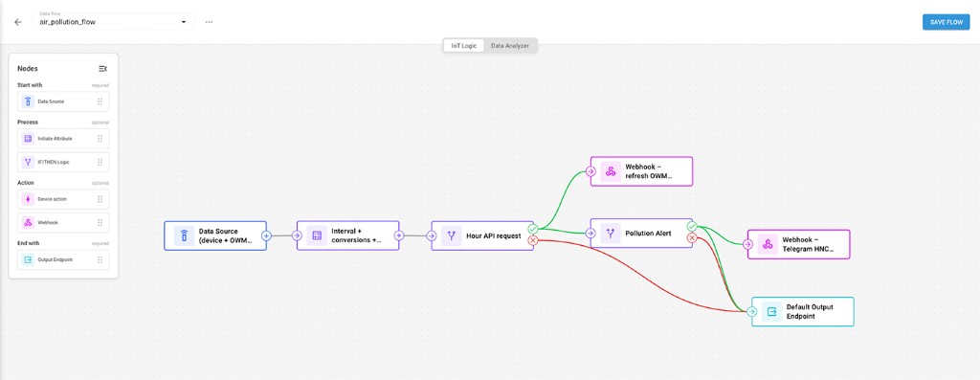The image size is (980, 380).
Task: Click the Data Source palette label
Action: (51, 101)
